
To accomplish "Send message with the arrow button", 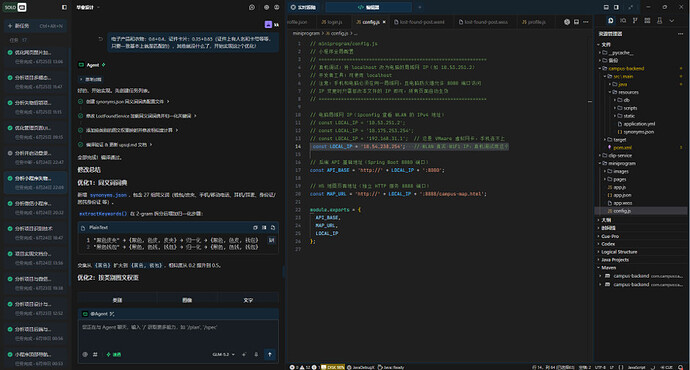I will click(270, 354).
